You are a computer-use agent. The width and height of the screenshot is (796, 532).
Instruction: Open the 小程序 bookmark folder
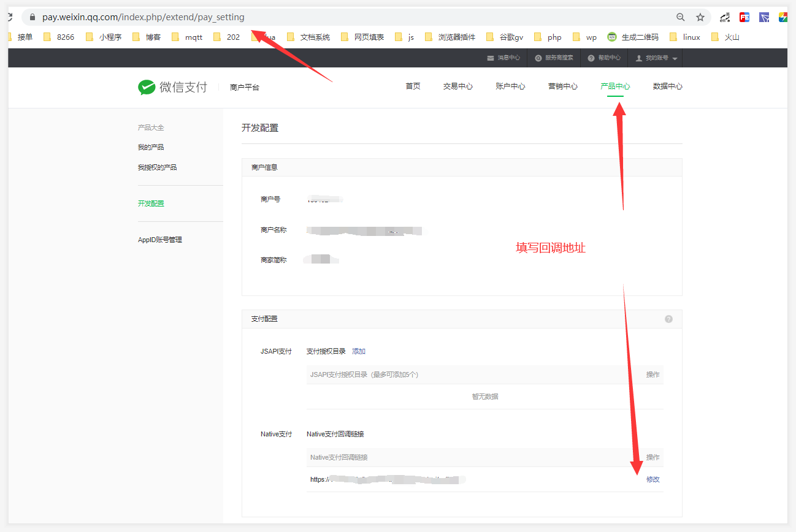tap(104, 37)
